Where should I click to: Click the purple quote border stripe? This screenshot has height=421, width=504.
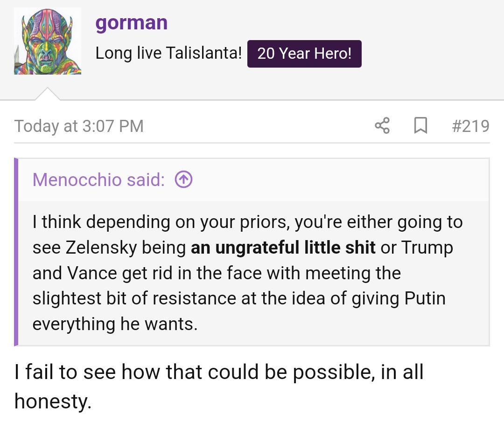(16, 252)
